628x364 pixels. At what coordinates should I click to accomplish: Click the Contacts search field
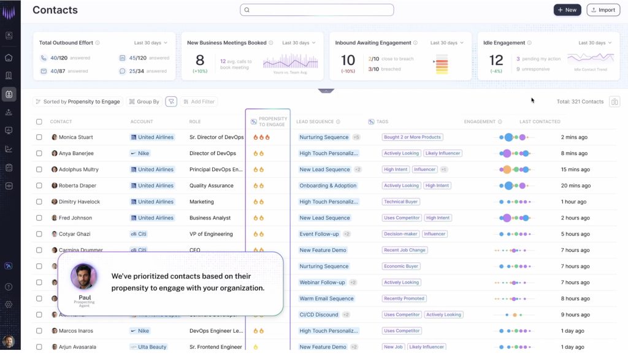(317, 10)
